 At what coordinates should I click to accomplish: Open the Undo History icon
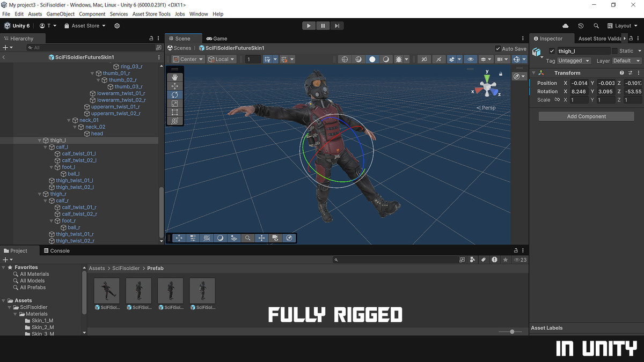point(581,26)
